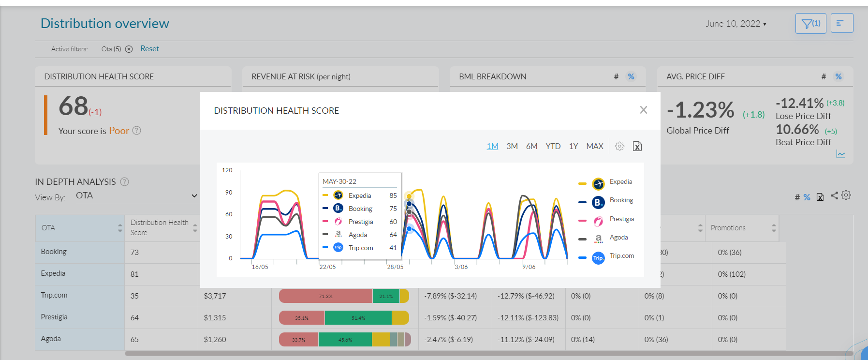Switch in-depth table to percent view
The image size is (868, 360).
pyautogui.click(x=807, y=197)
